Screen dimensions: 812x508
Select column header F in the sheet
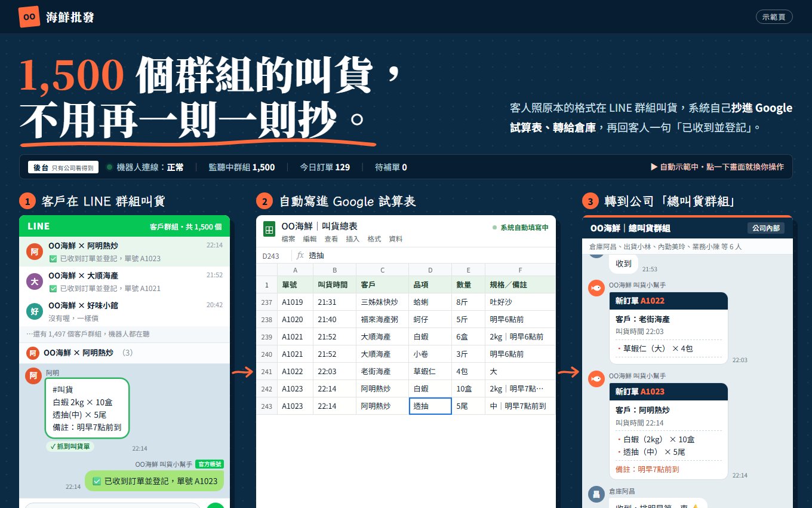[x=520, y=270]
